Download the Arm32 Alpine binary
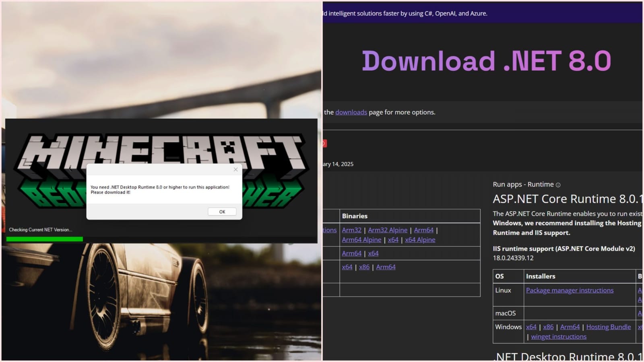The image size is (644, 362). pyautogui.click(x=387, y=230)
